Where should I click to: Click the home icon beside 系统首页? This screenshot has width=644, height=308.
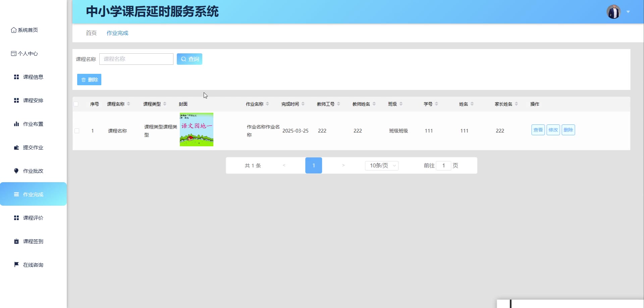pyautogui.click(x=14, y=30)
